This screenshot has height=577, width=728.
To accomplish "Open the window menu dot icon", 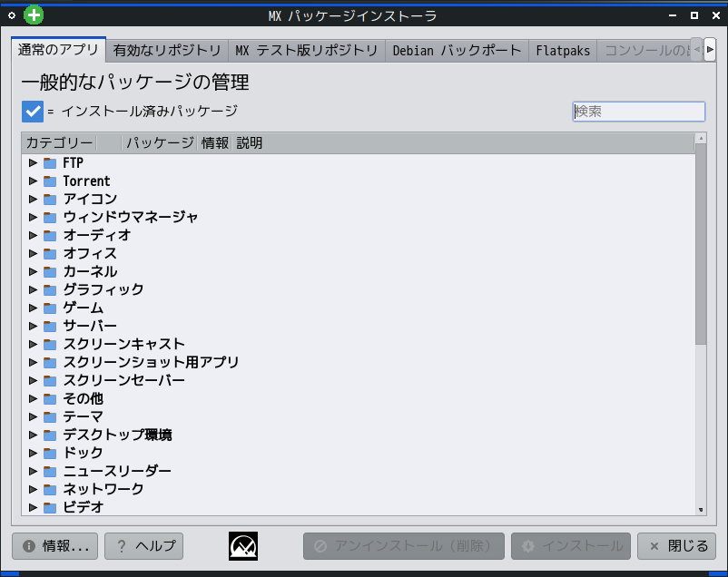I will point(12,15).
